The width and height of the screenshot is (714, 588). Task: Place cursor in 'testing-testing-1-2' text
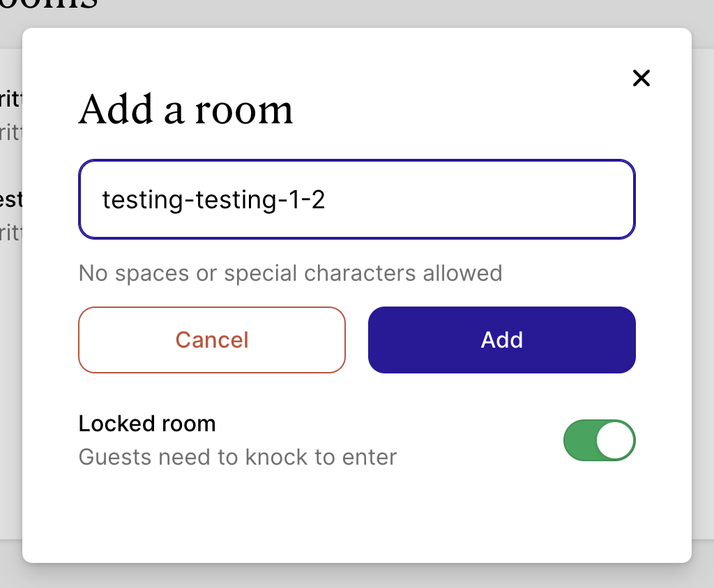[x=213, y=201]
